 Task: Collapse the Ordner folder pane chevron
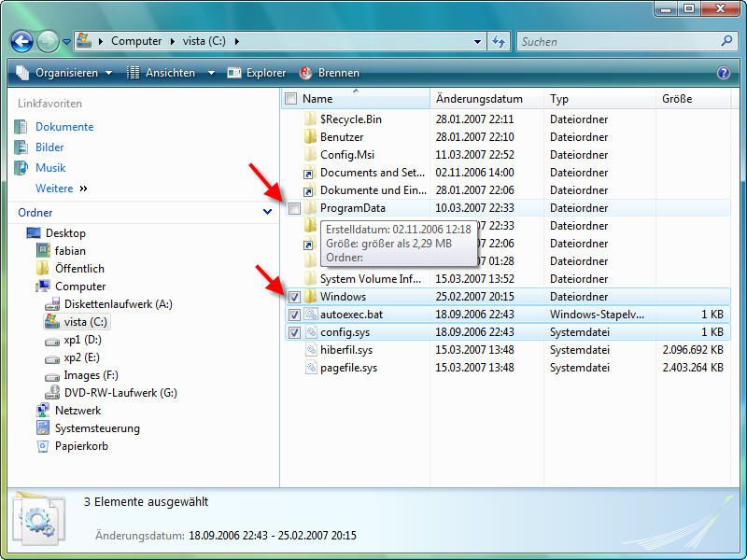point(268,213)
